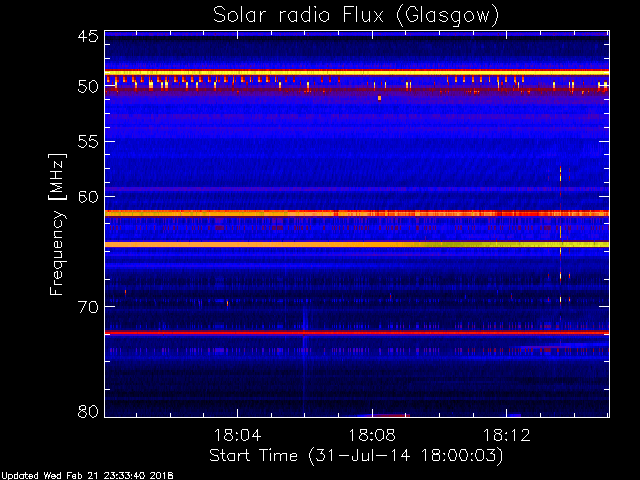
Task: Click the 'Start Time (31-Jul-14 18:00:03)' label
Action: pyautogui.click(x=356, y=456)
